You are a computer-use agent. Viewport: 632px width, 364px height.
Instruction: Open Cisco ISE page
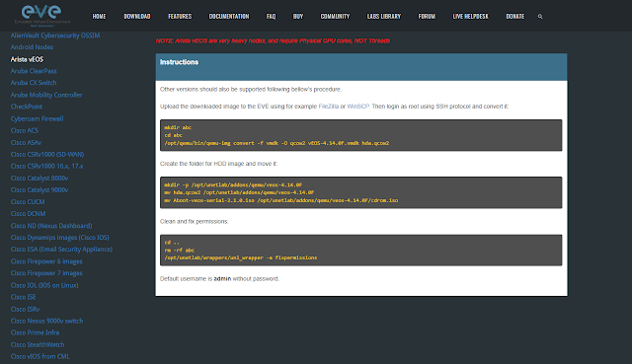(24, 297)
